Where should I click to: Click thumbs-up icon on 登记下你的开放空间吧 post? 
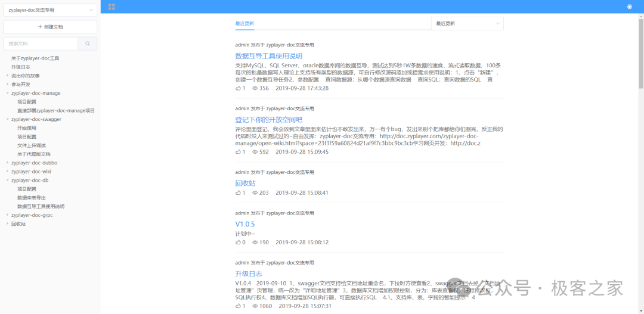(238, 152)
